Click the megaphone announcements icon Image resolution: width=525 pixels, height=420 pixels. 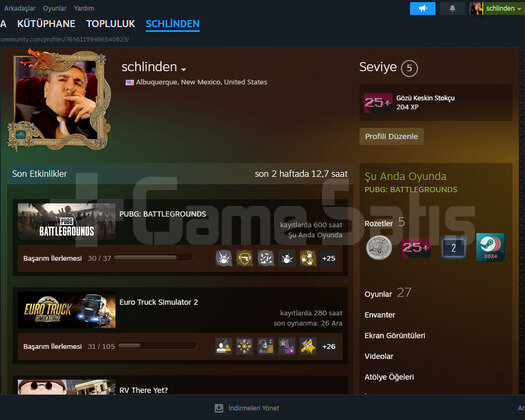click(x=423, y=8)
